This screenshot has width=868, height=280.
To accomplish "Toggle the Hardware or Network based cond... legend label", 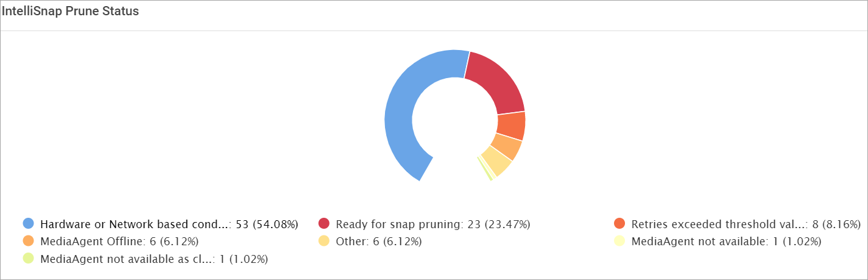I will [x=169, y=224].
